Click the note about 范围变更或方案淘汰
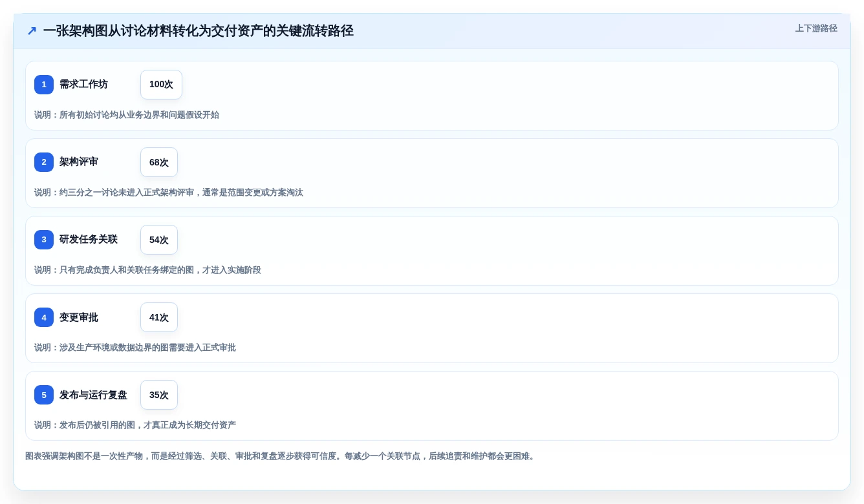This screenshot has width=864, height=504. 169,193
